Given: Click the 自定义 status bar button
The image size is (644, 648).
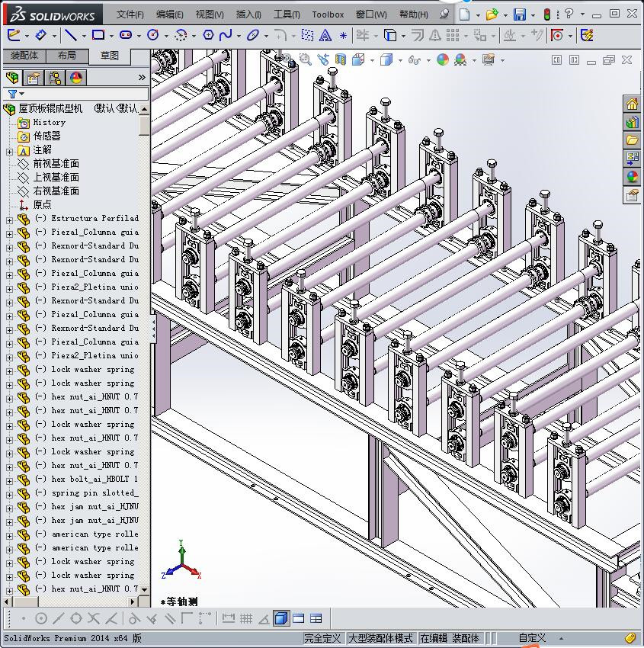Looking at the screenshot, I should point(533,638).
